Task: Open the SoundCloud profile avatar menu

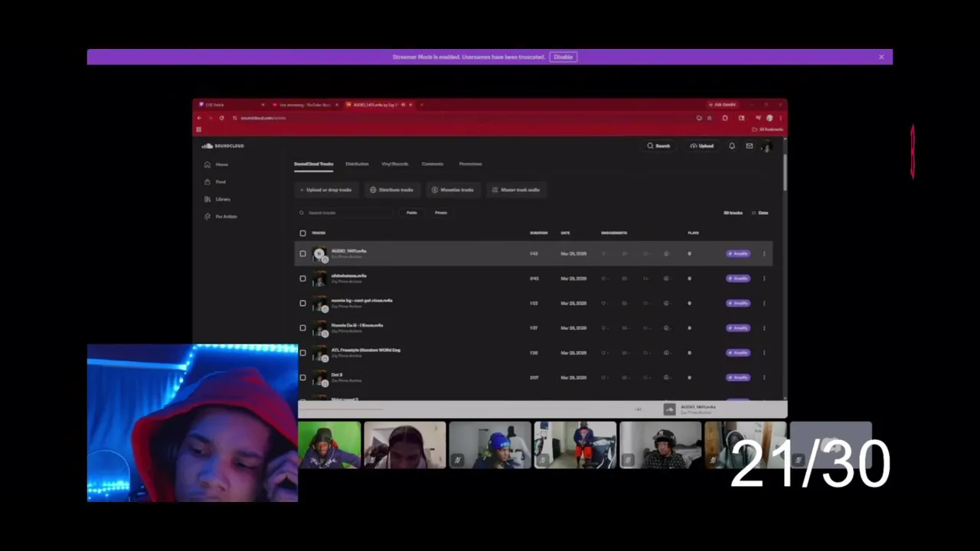Action: coord(766,145)
